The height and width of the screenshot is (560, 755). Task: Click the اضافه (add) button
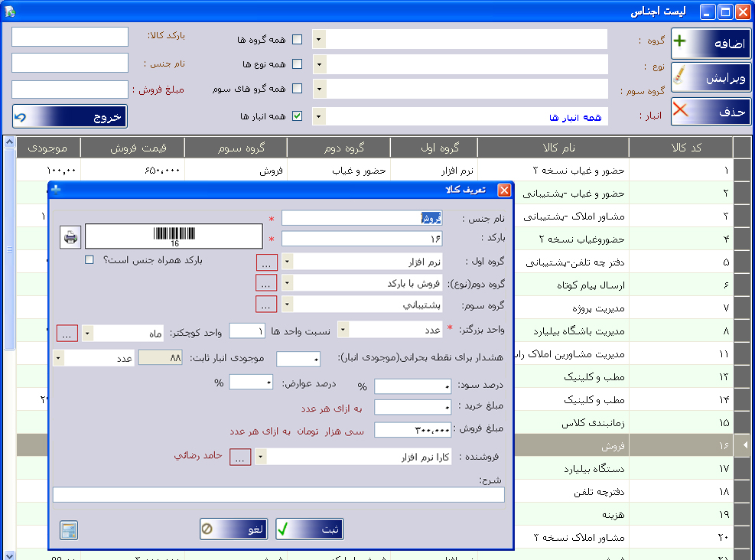click(711, 44)
